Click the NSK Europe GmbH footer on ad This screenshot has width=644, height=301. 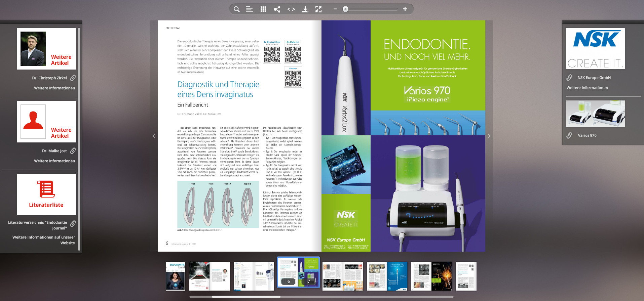pos(346,240)
